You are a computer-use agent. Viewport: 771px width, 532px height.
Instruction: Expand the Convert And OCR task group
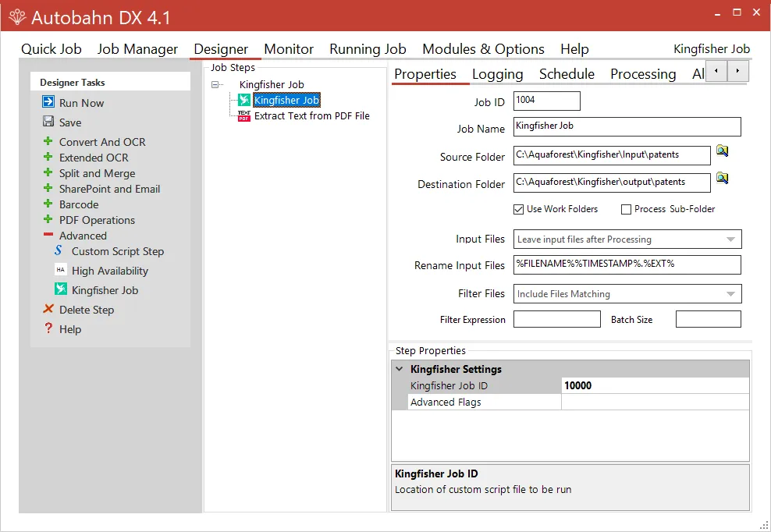48,141
